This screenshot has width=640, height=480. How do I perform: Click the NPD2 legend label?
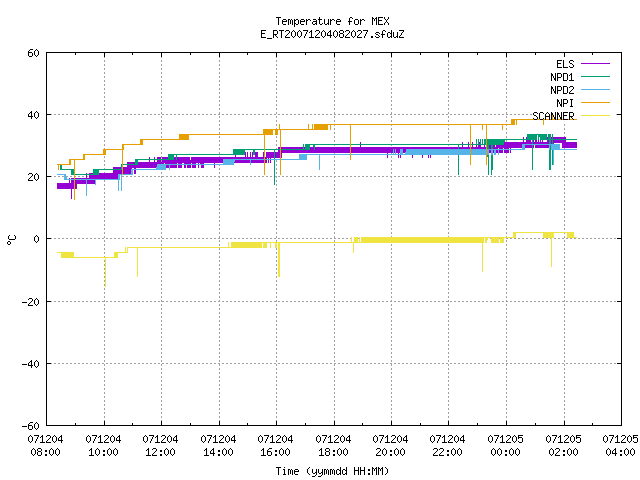[x=562, y=90]
